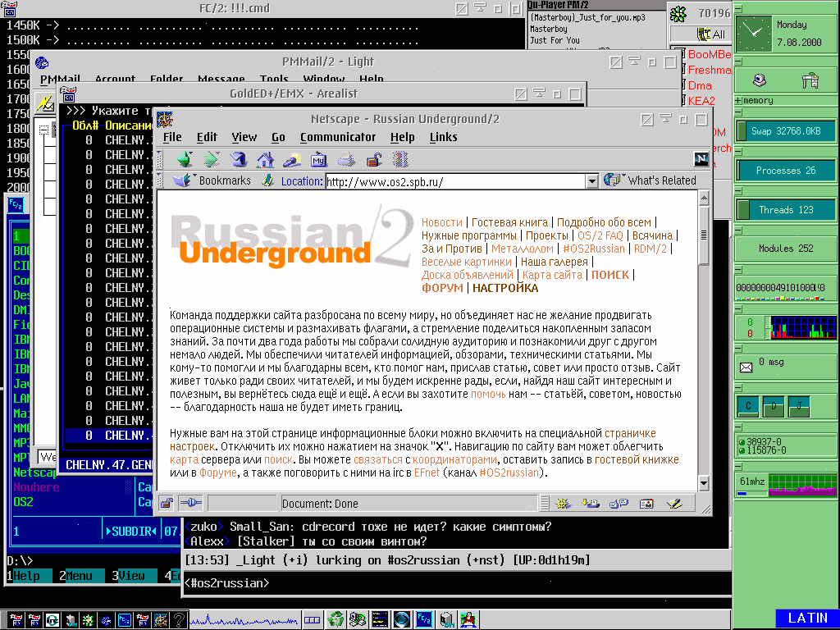Open the Account menu in PMMail/2

coord(115,79)
